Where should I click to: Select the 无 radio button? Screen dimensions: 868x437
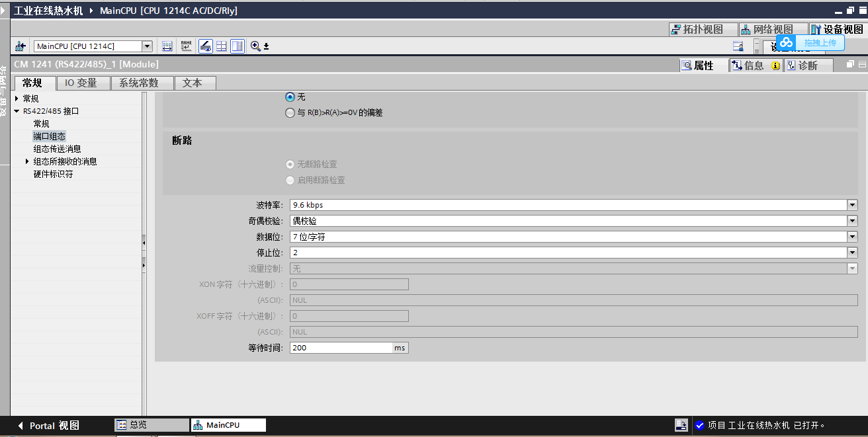click(x=290, y=97)
